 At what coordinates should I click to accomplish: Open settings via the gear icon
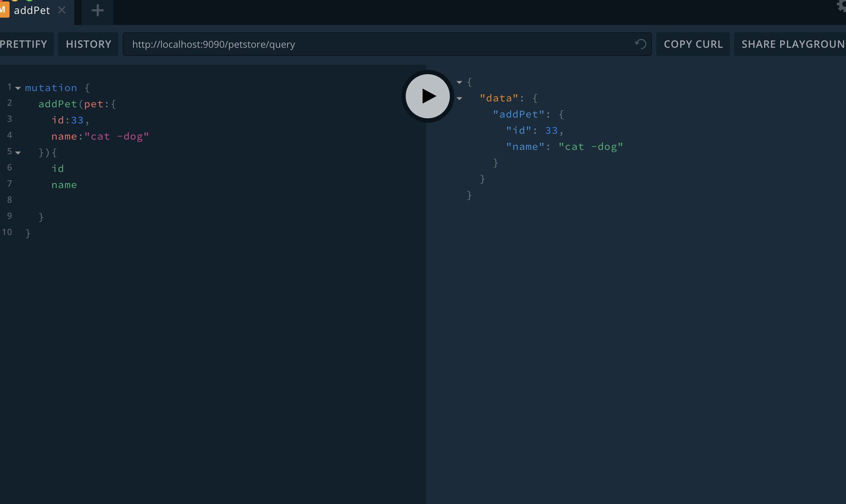pos(842,6)
